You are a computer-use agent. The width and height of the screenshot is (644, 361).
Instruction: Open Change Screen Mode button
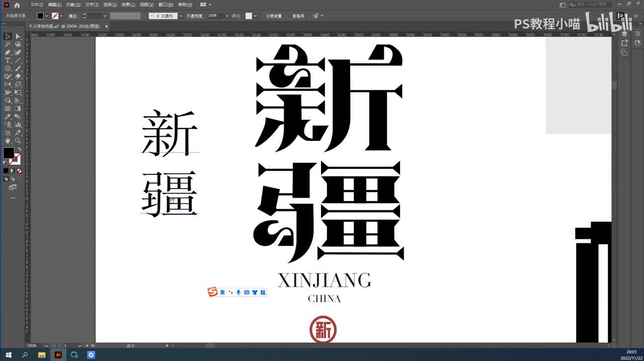coord(13,188)
